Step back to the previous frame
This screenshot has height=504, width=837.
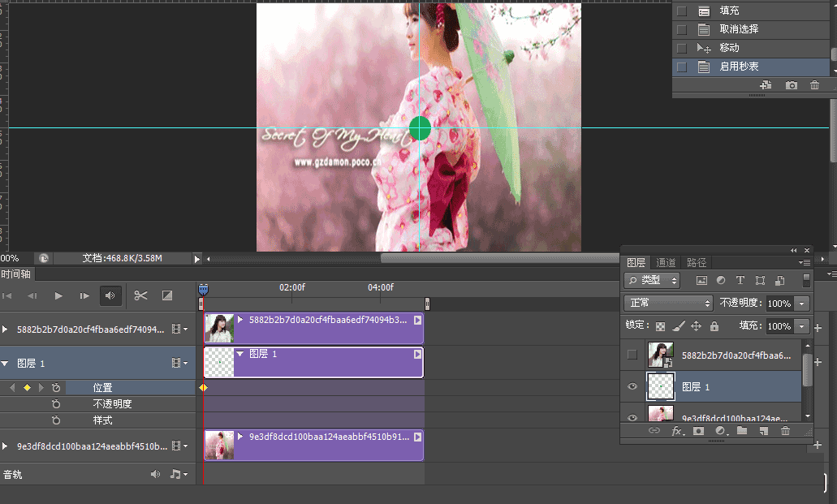click(32, 295)
